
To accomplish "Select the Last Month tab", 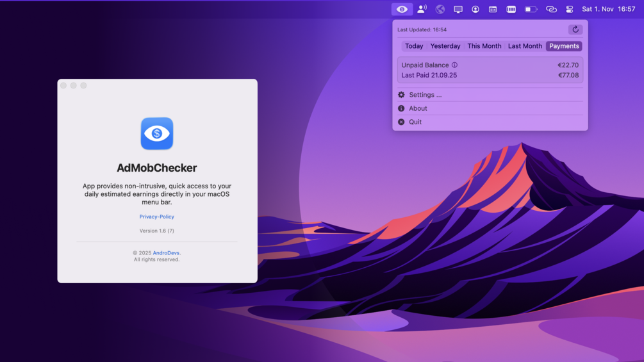I will (525, 46).
